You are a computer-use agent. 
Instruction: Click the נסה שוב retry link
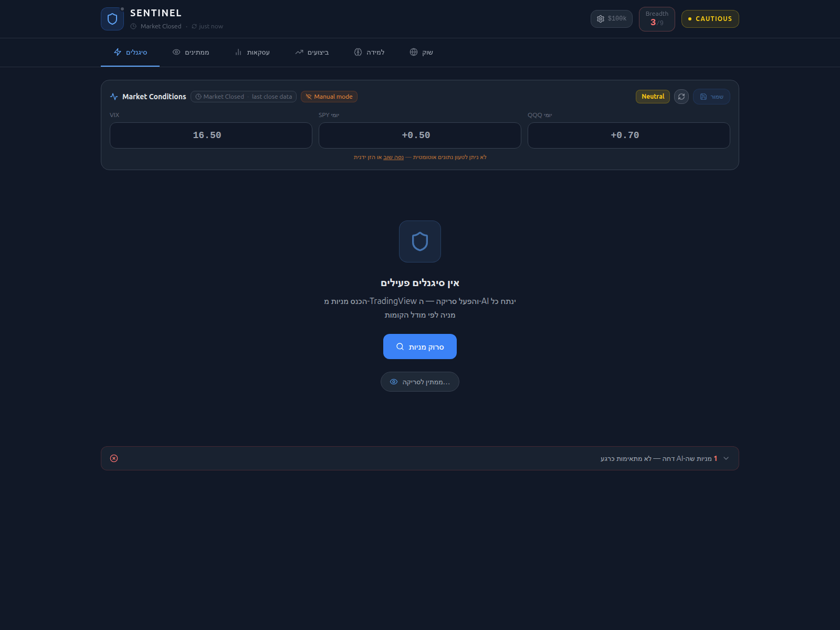[393, 157]
